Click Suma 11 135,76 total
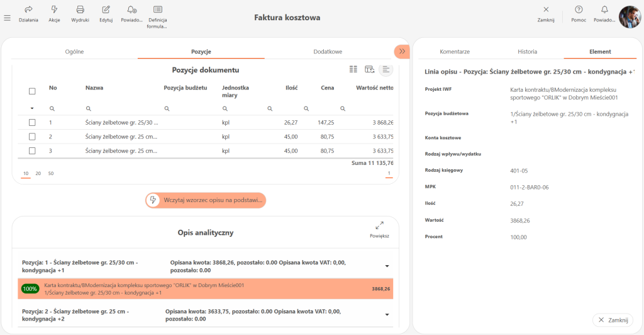Screen dimensions: 644x335 (x=372, y=163)
